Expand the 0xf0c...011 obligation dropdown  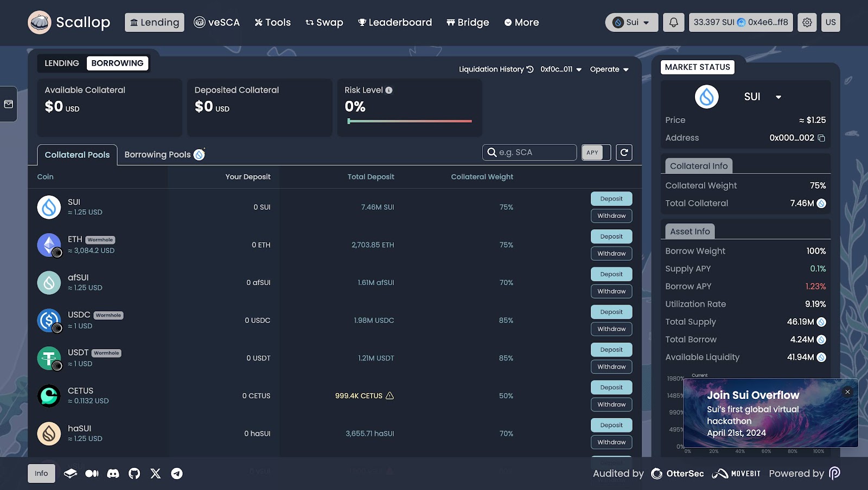pyautogui.click(x=561, y=69)
